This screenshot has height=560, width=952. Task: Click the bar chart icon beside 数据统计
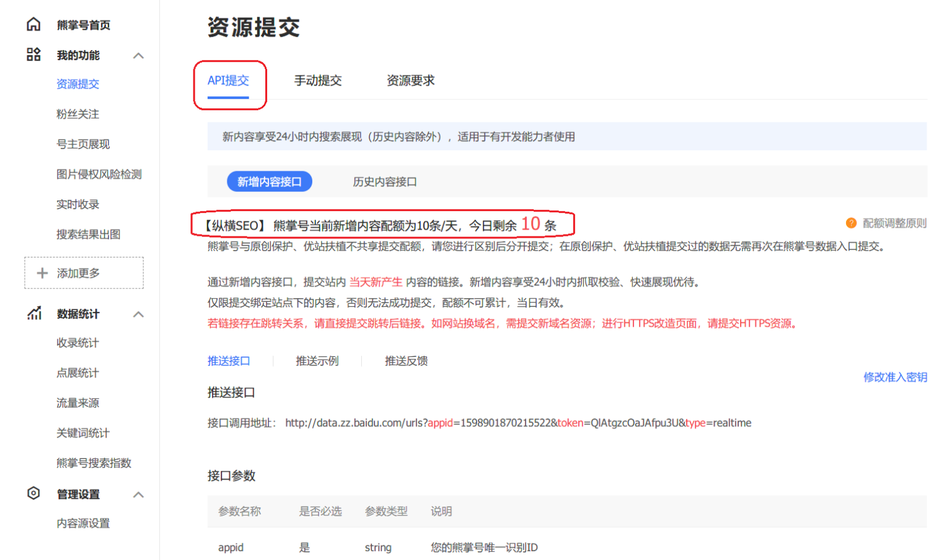pos(33,313)
